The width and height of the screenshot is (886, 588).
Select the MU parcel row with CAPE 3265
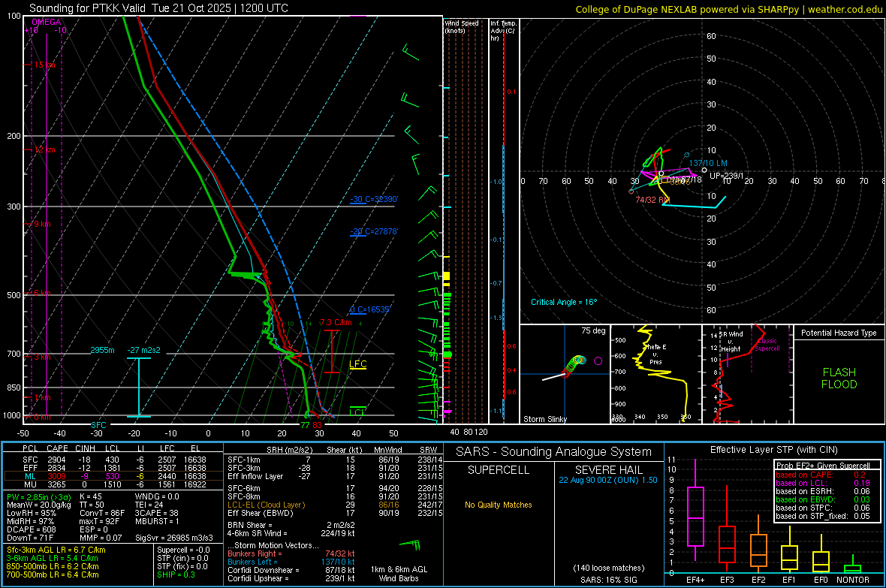[x=113, y=484]
